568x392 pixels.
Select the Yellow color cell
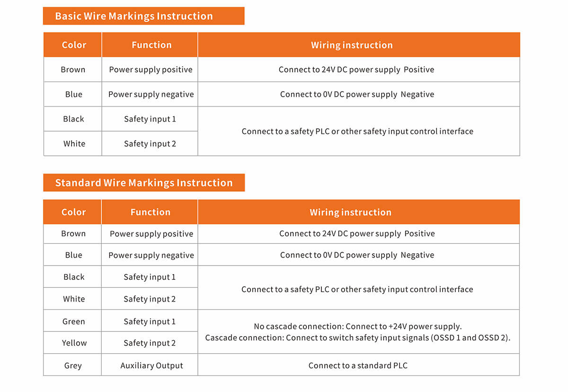tap(74, 343)
